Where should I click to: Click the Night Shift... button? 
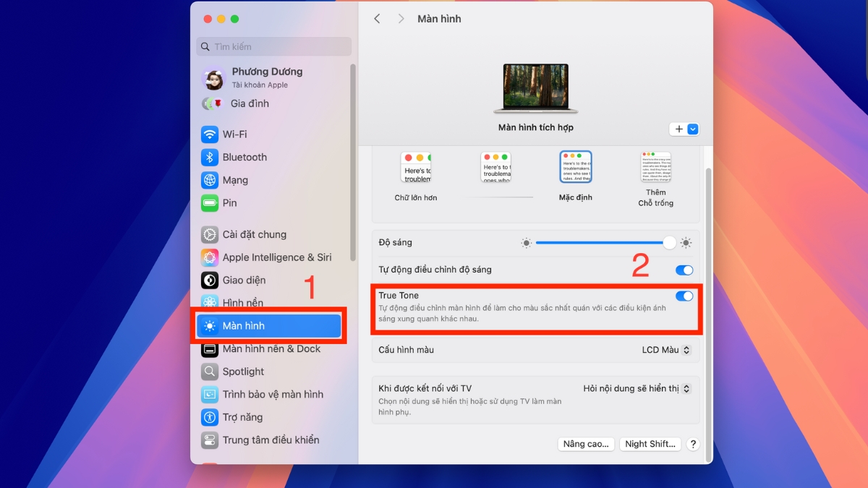coord(650,444)
